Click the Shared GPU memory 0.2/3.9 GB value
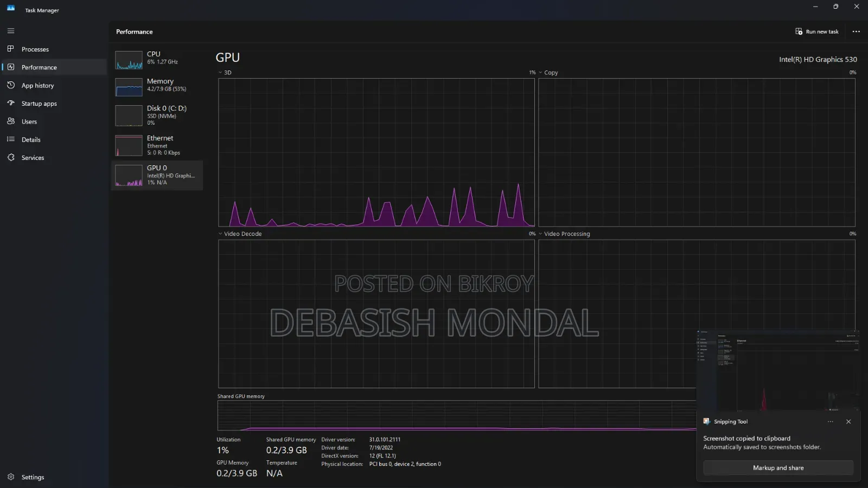Viewport: 868px width, 488px height. coord(286,450)
